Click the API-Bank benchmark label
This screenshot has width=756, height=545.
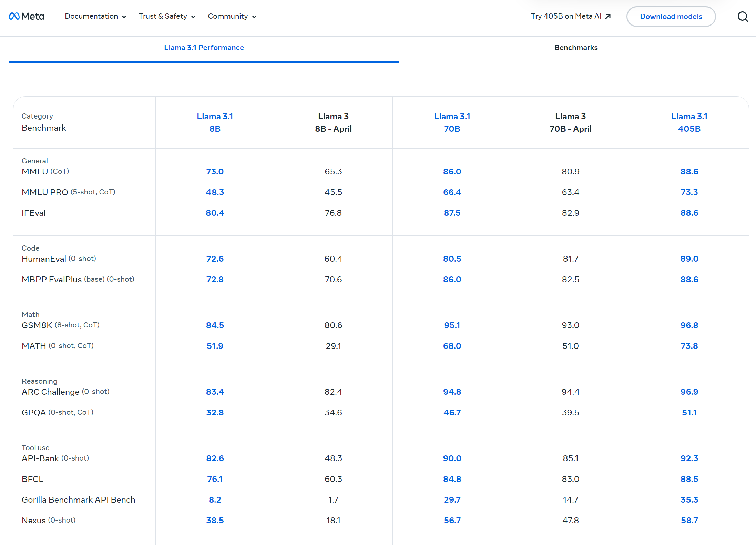click(x=55, y=458)
